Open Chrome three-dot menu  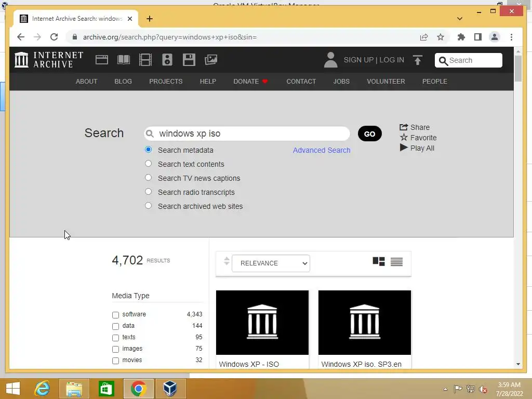[x=511, y=37]
